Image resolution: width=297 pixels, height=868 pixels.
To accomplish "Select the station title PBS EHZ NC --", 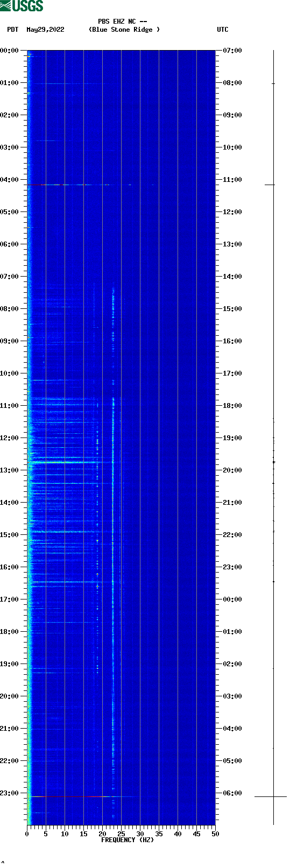I will pyautogui.click(x=123, y=22).
